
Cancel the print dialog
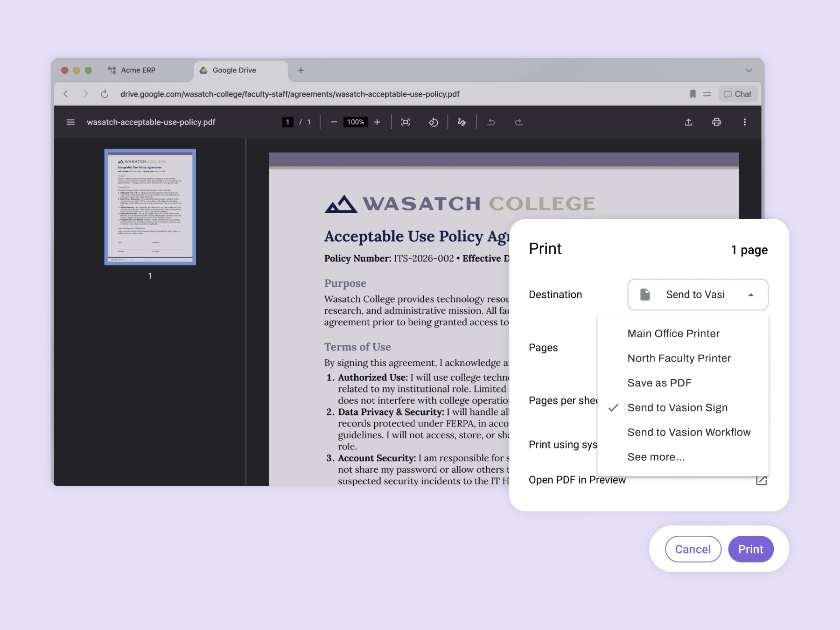point(693,549)
